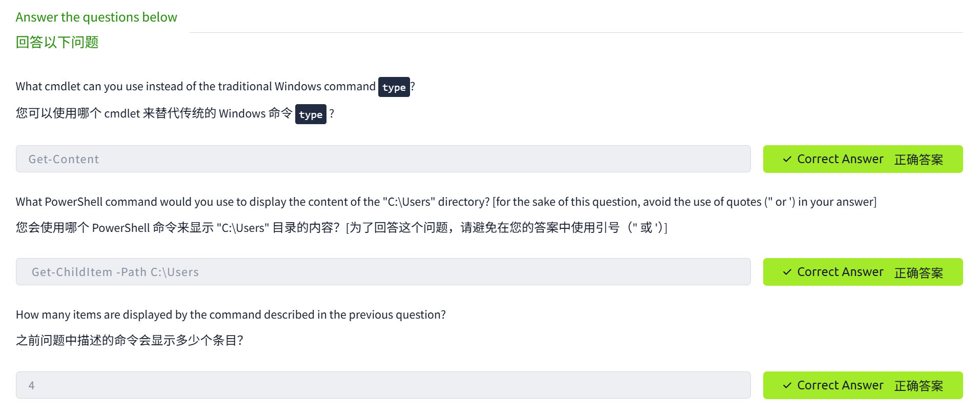Click the Get-Content answer input field

click(383, 159)
